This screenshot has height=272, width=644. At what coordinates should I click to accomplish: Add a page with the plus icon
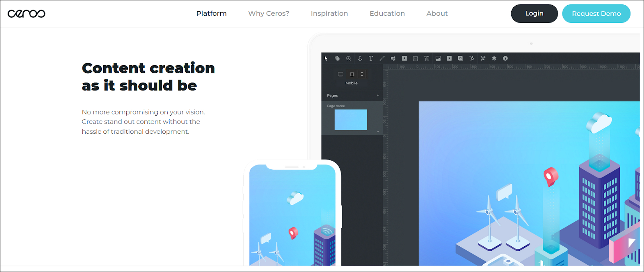coord(377,96)
